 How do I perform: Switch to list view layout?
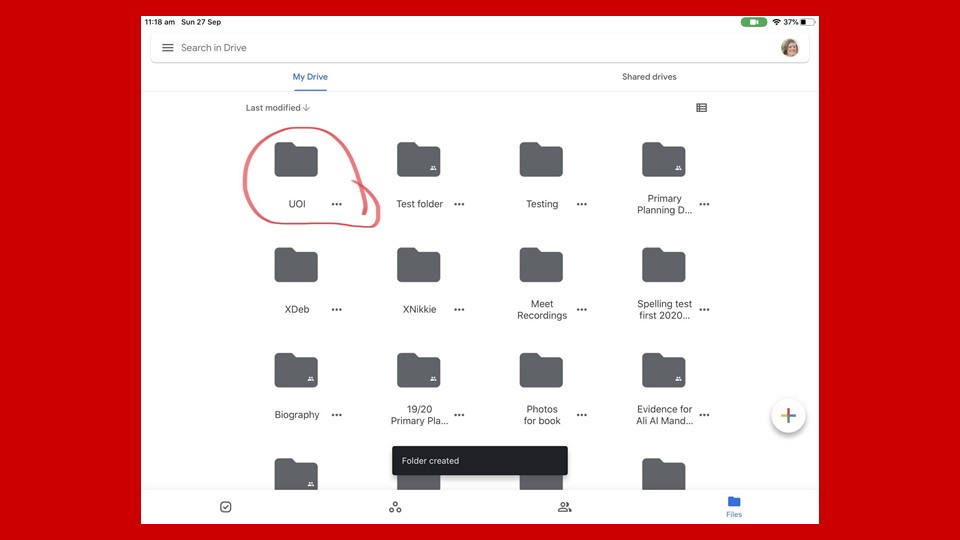click(x=701, y=108)
